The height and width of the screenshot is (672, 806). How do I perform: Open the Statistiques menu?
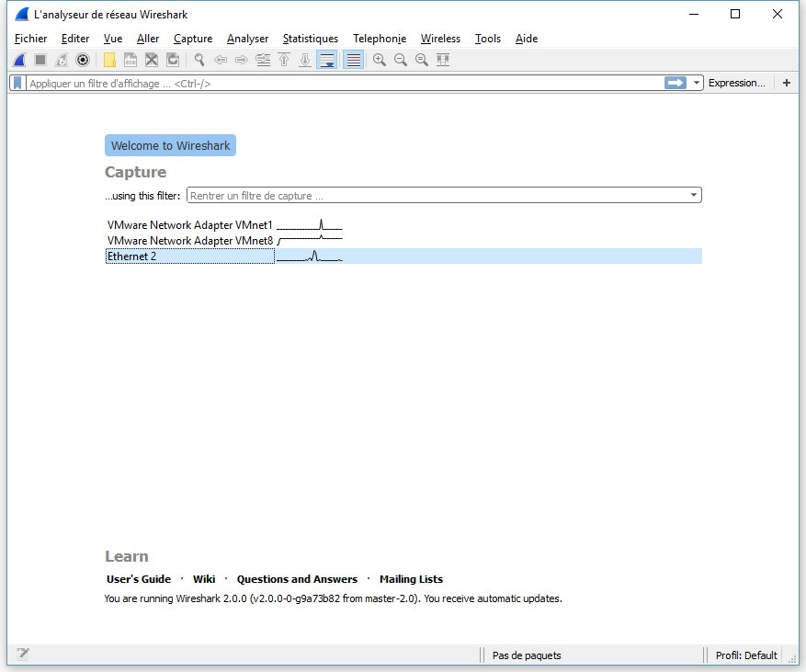pos(311,39)
